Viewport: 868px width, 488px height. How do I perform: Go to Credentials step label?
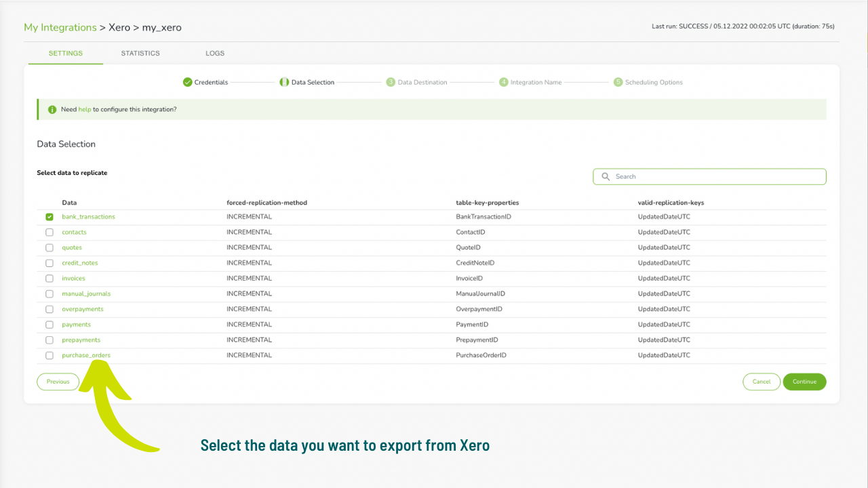click(211, 82)
